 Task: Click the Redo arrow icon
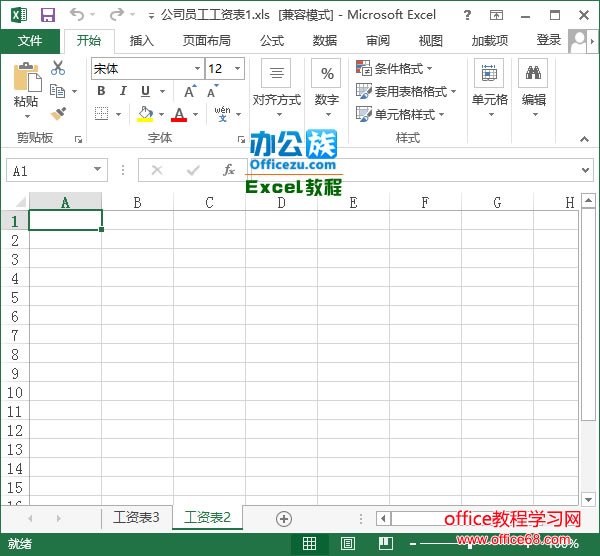click(x=116, y=15)
